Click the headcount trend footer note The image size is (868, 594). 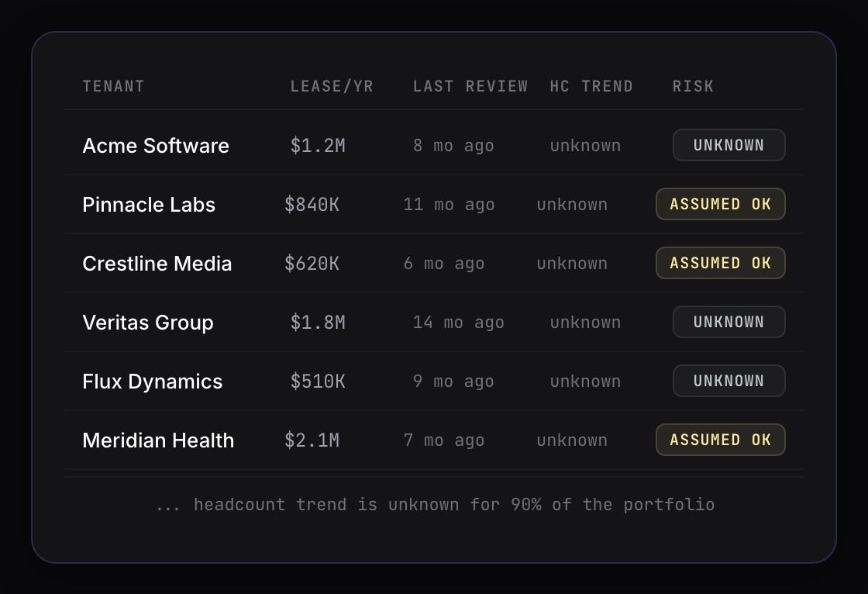(435, 505)
